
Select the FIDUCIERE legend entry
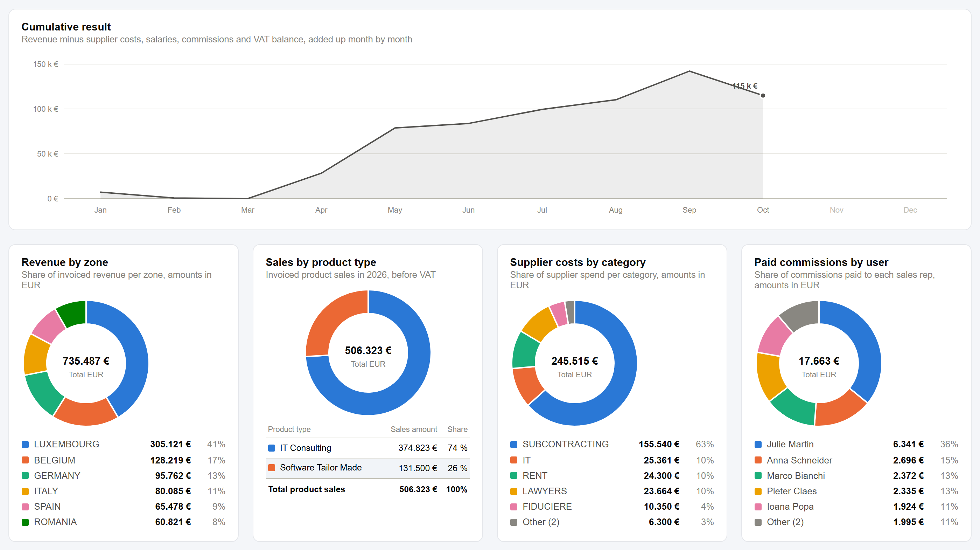coord(612,507)
